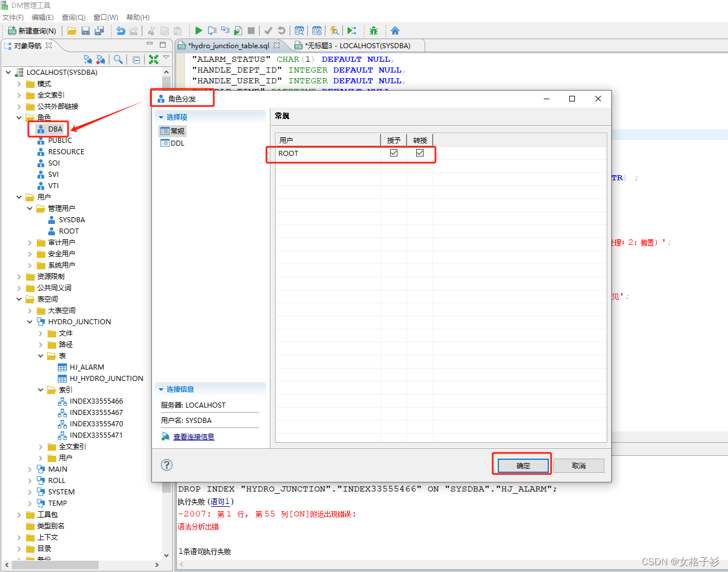The image size is (728, 572).
Task: Expand the MAIN tablespace node
Action: tap(29, 469)
